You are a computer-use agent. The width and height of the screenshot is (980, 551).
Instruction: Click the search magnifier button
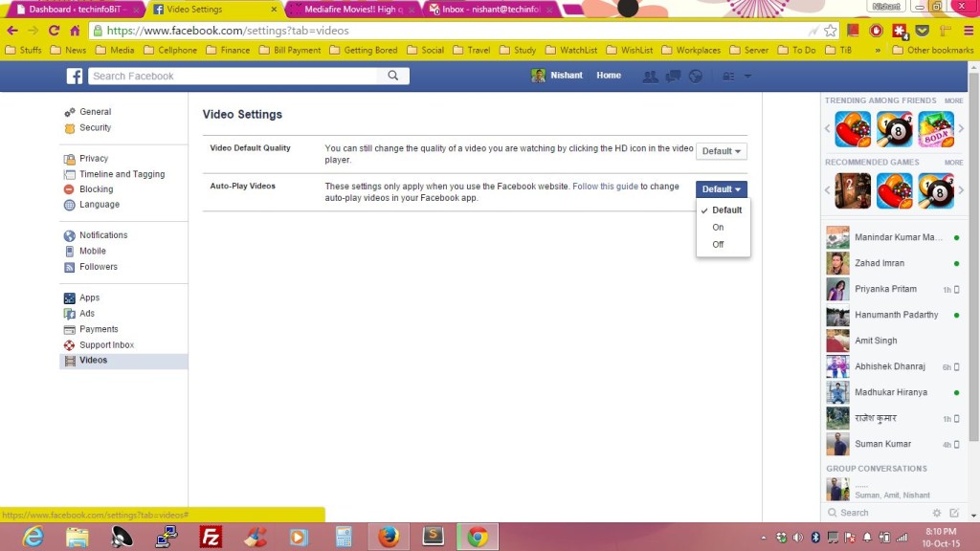(393, 77)
